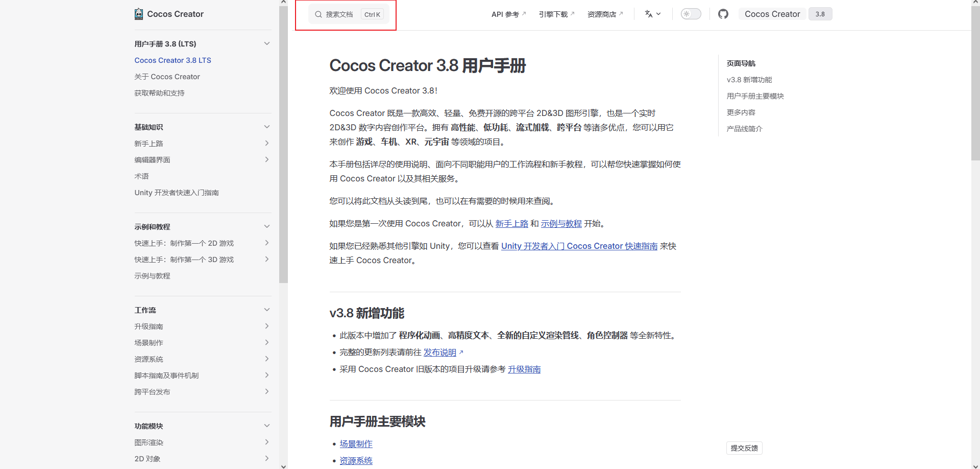Screen dimensions: 980x469
Task: Click the language translate icon in the header
Action: pyautogui.click(x=649, y=14)
